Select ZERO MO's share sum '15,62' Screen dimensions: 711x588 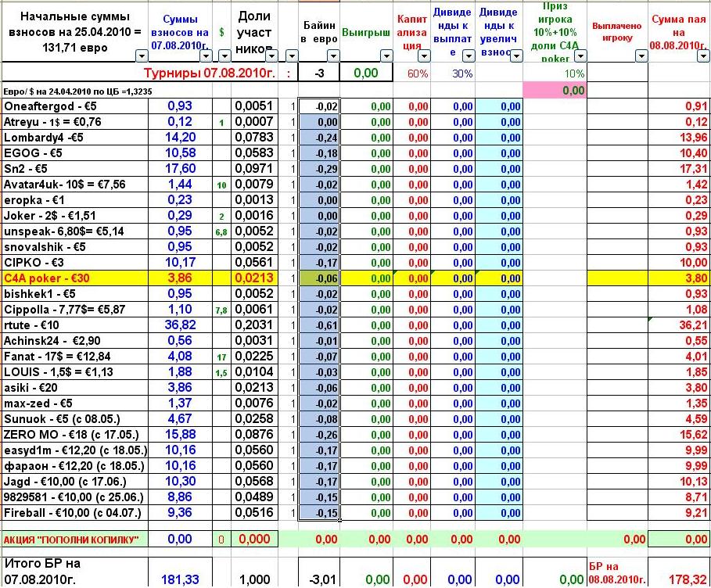[x=679, y=435]
